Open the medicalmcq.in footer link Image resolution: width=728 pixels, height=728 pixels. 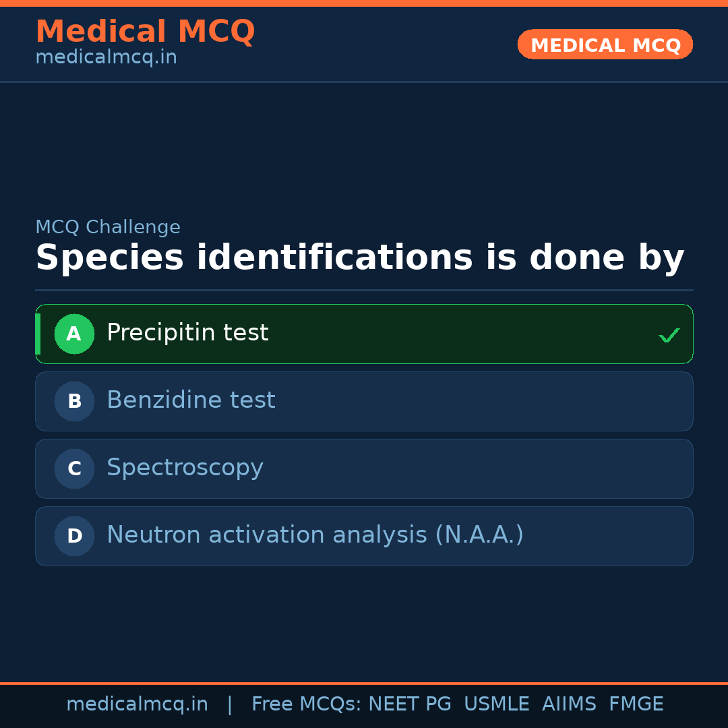[137, 704]
